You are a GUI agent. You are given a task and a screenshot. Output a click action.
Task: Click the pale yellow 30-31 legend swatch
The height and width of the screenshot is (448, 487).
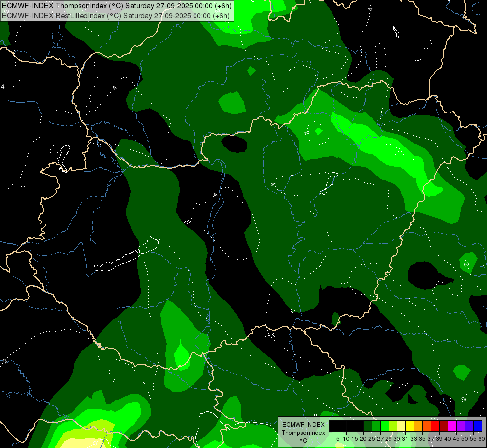(x=401, y=426)
